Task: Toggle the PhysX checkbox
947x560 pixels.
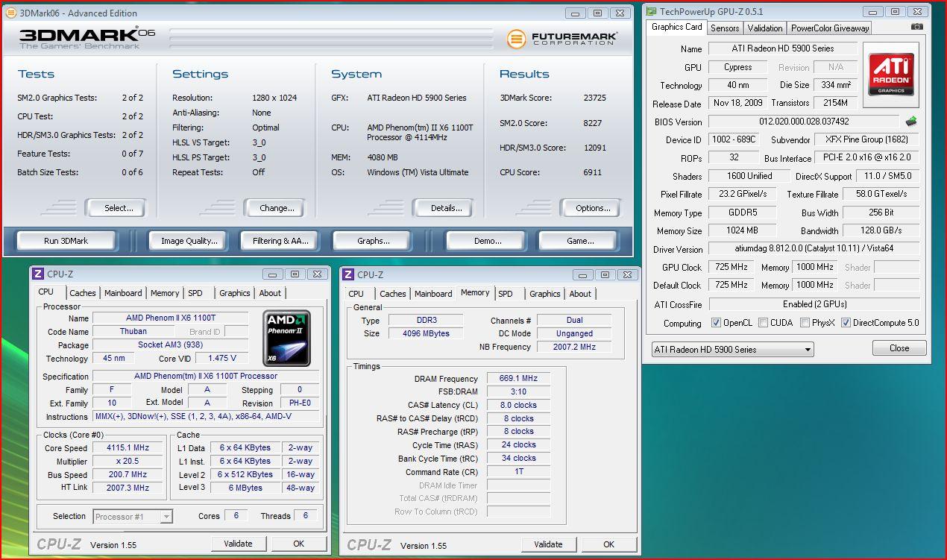Action: [x=805, y=323]
